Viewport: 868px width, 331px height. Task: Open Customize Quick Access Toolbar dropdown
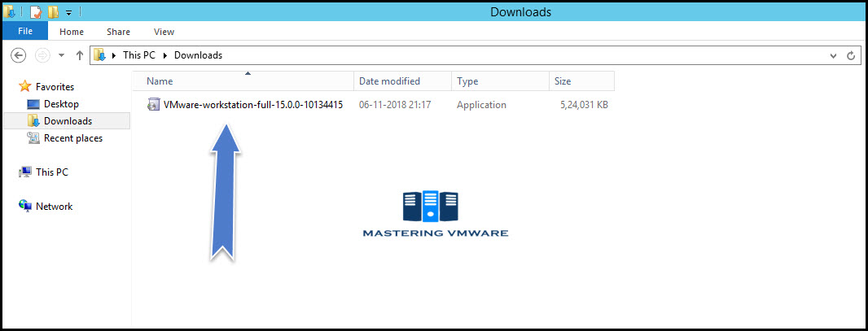point(68,12)
